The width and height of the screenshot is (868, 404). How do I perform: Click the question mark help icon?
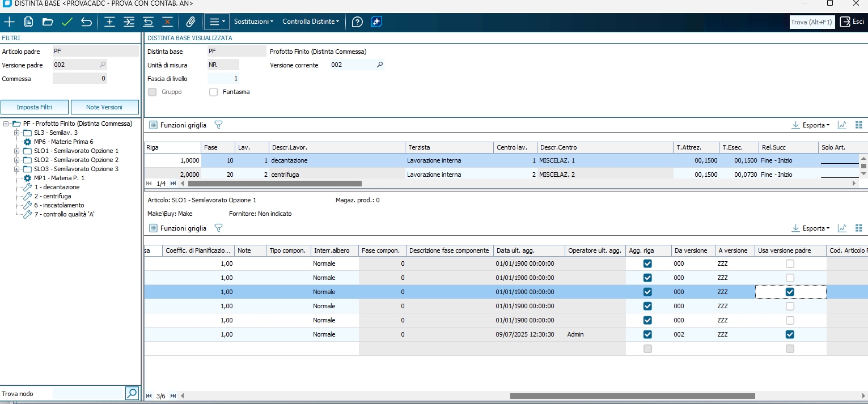coord(357,22)
